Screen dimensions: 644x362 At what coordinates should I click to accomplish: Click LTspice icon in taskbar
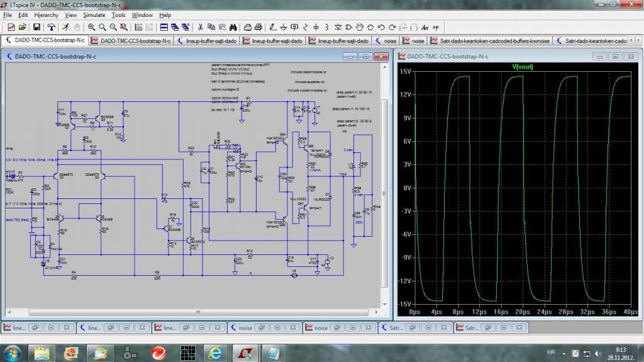click(245, 353)
